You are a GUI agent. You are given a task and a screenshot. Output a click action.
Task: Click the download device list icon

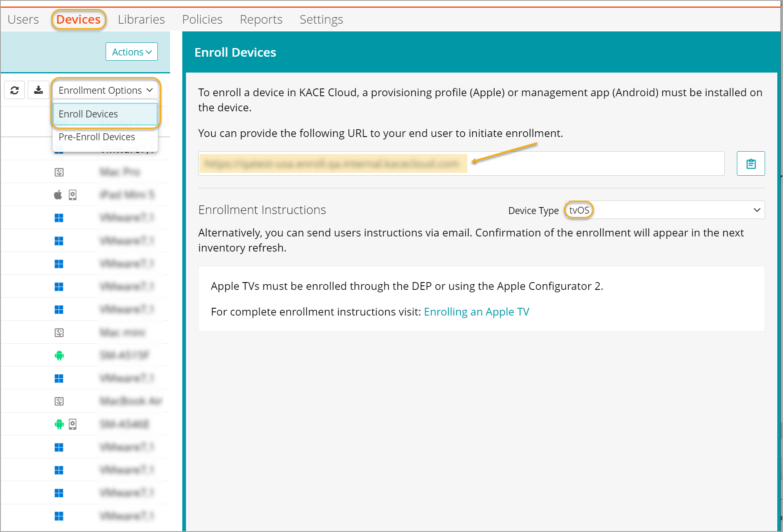coord(39,90)
